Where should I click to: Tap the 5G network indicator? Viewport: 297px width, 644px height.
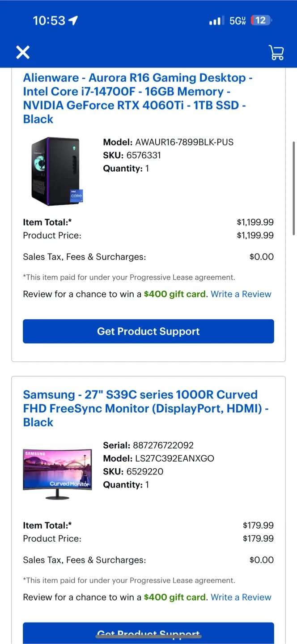(238, 20)
